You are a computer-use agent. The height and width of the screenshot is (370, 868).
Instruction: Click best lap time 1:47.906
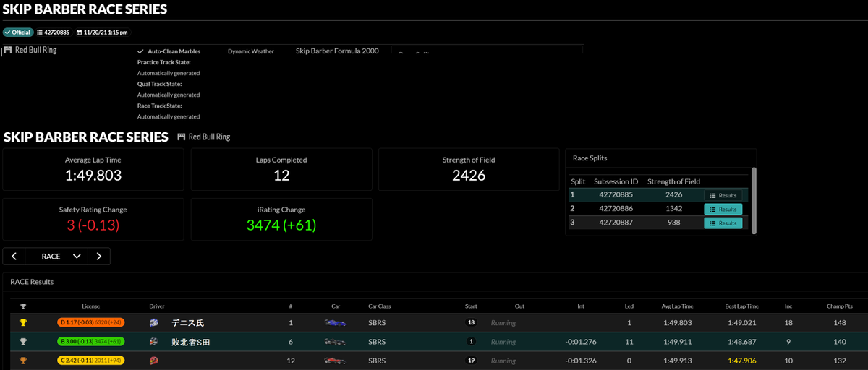point(741,361)
